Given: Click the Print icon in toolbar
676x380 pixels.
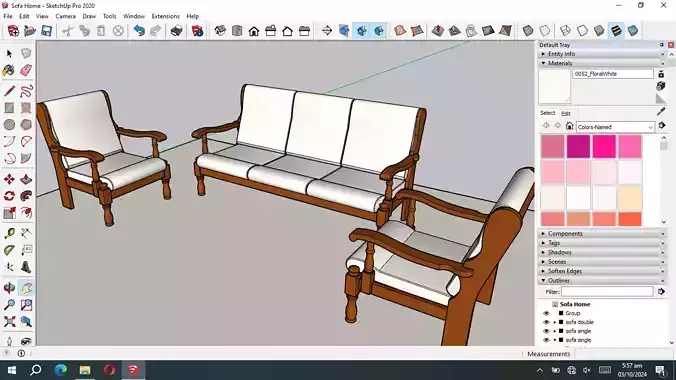Looking at the screenshot, I should tap(176, 31).
